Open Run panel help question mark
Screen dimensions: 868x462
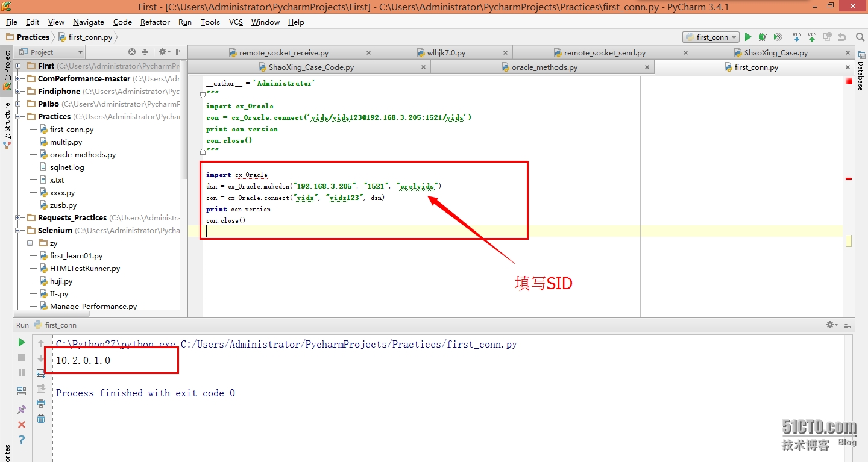22,440
